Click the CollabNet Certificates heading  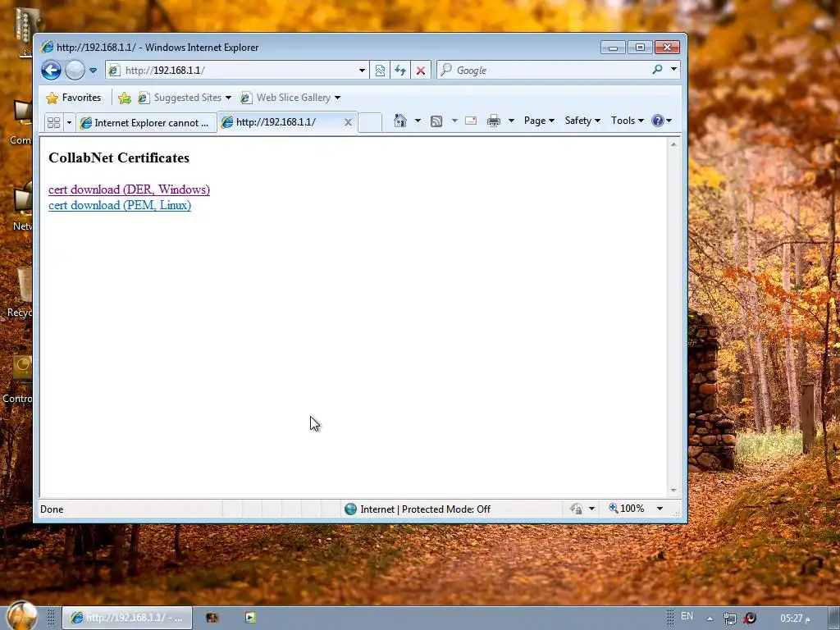coord(119,158)
